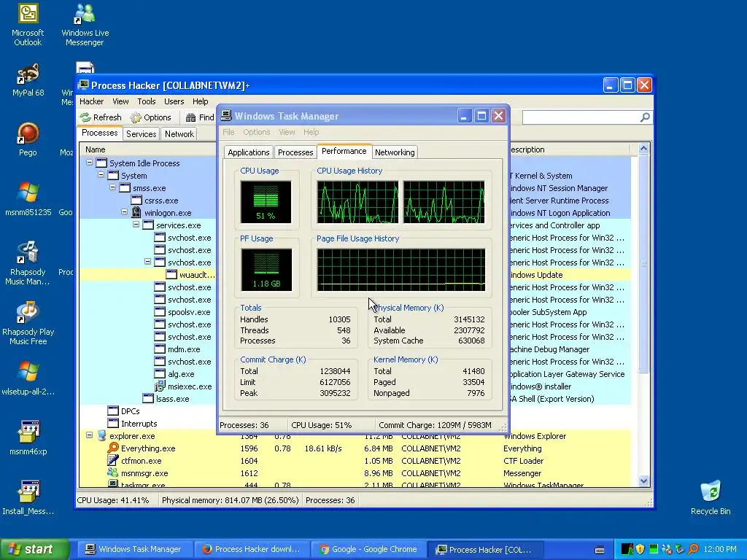
Task: Switch to Windows Task Manager taskbar button
Action: 133,549
